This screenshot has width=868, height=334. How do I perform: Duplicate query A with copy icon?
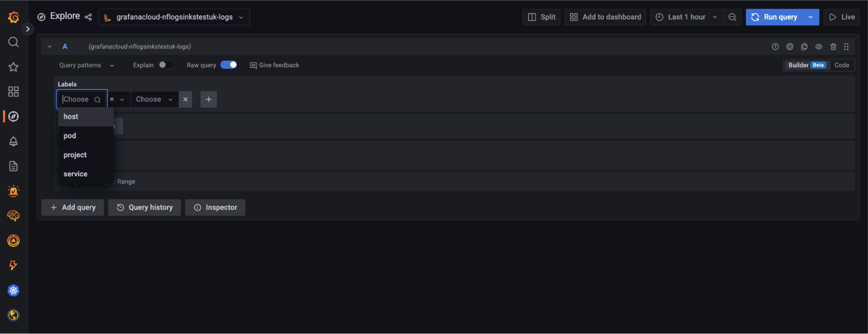[804, 46]
